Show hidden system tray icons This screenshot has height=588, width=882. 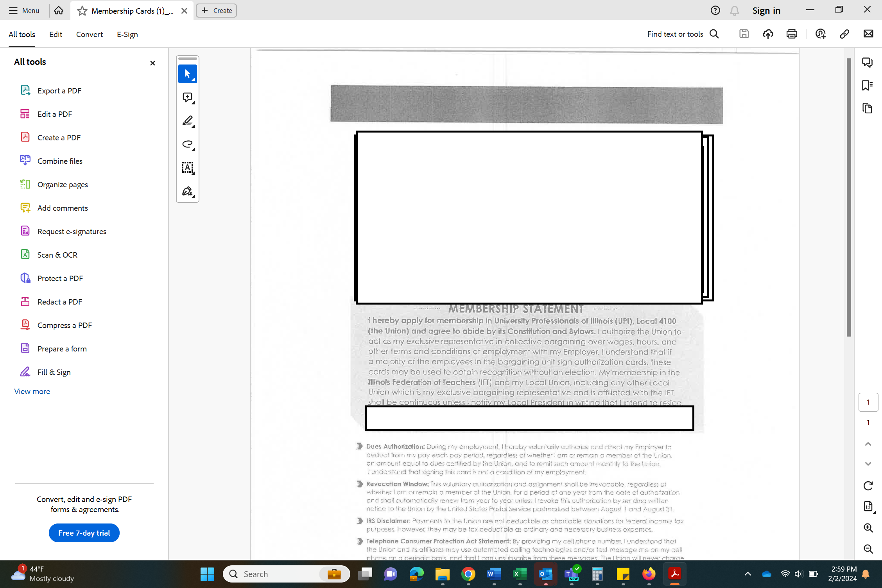tap(748, 574)
